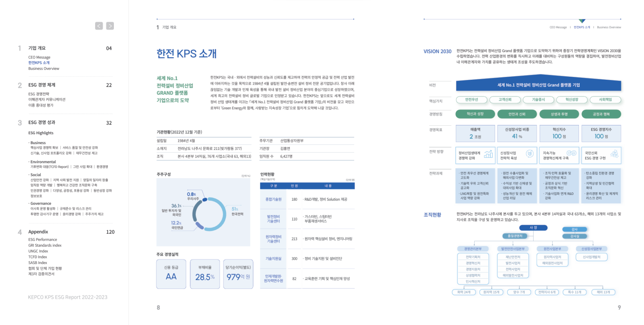Open ESG Performance in the Appendix list

[43, 240]
